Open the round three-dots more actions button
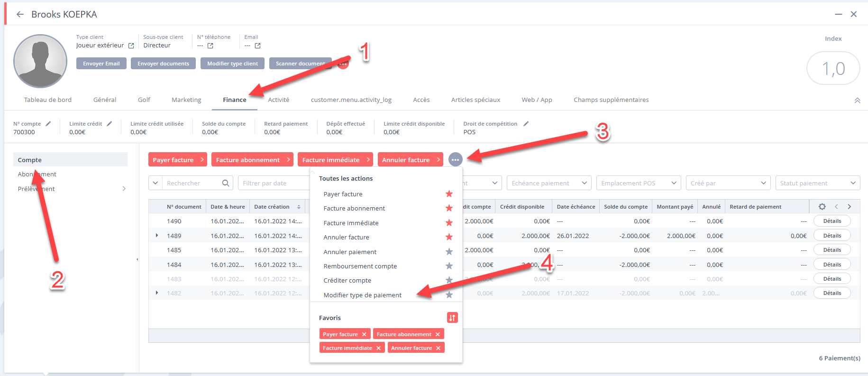This screenshot has height=376, width=868. (x=455, y=160)
